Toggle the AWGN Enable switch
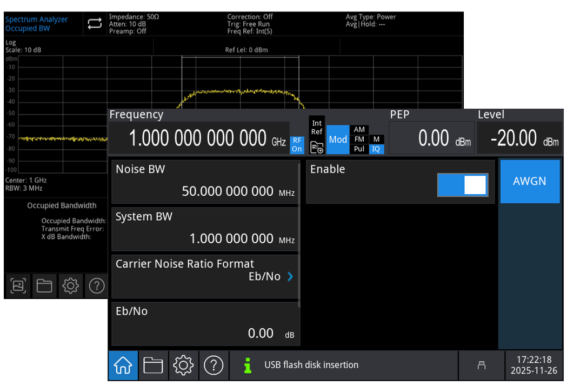The height and width of the screenshot is (392, 573). 462,185
